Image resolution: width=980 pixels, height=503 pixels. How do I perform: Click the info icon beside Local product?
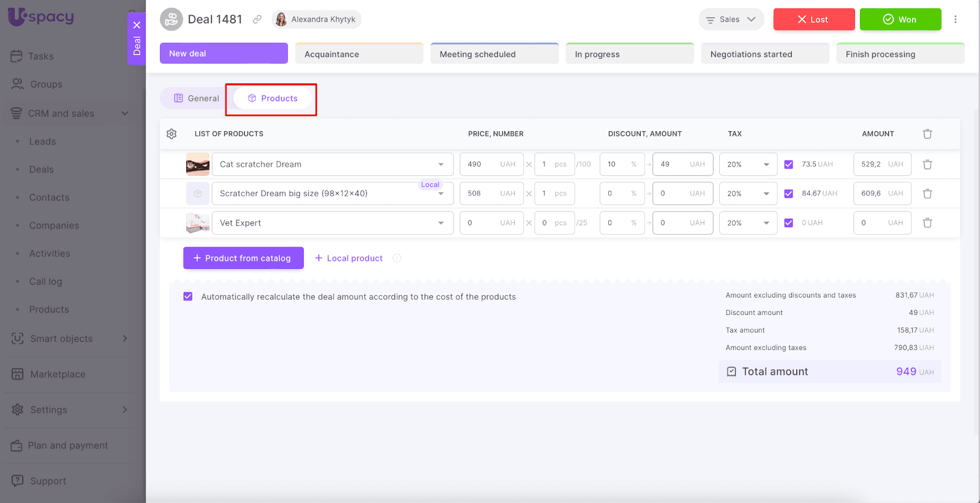click(397, 258)
